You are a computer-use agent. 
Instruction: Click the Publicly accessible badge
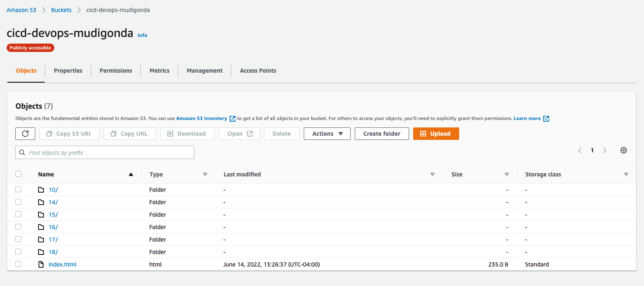tap(30, 48)
